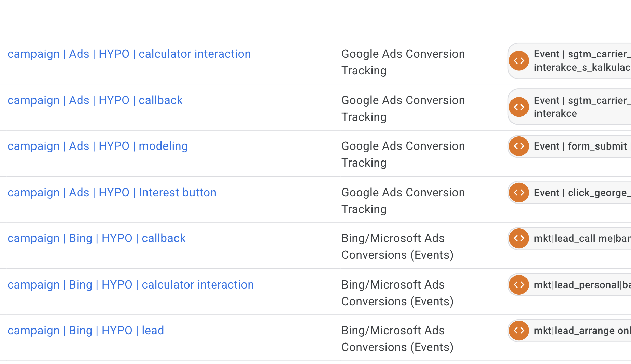Open campaign Bing HYPO lead tag

pyautogui.click(x=86, y=331)
